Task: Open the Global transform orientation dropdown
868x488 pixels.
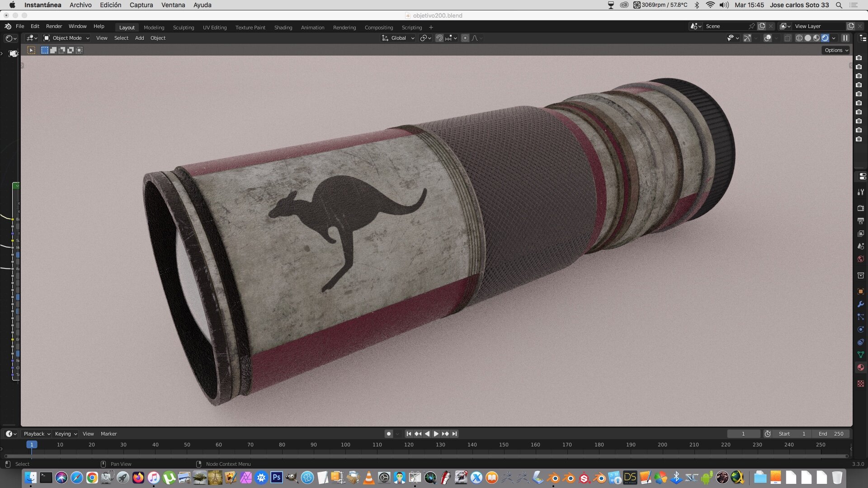Action: pyautogui.click(x=398, y=38)
